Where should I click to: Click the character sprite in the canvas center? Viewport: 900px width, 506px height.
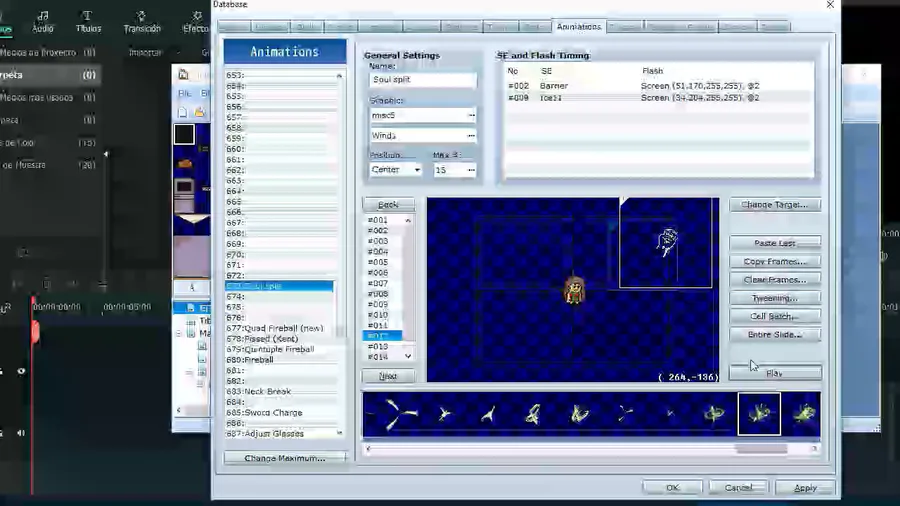click(574, 290)
